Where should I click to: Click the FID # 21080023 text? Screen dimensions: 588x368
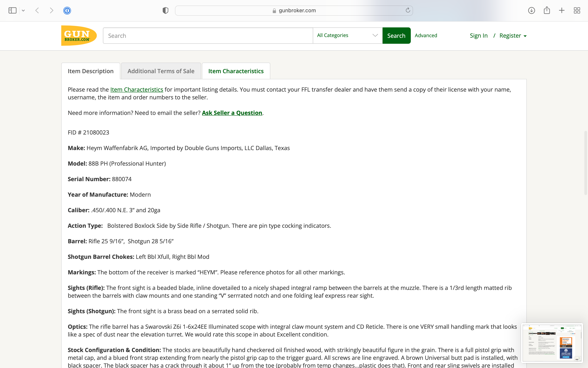[x=88, y=132]
